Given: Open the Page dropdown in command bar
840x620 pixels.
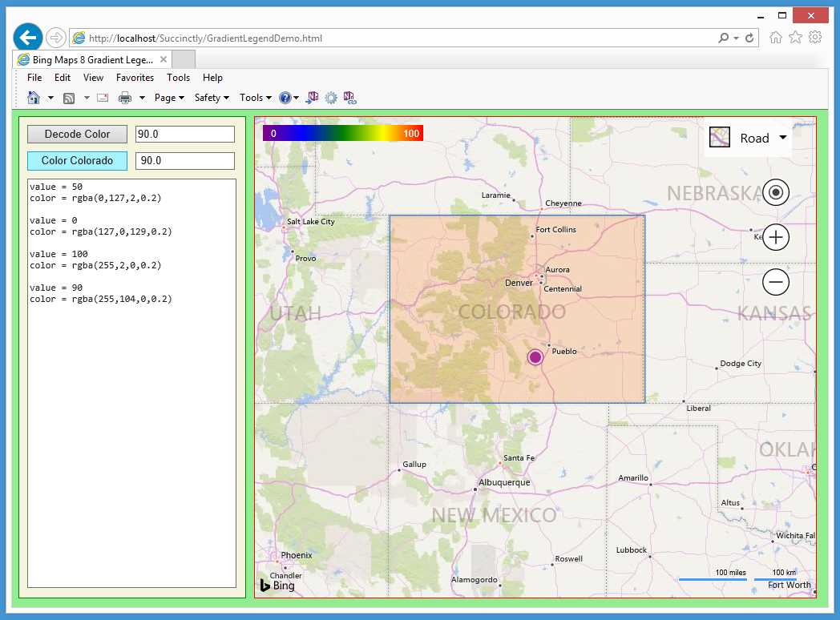Looking at the screenshot, I should point(169,98).
